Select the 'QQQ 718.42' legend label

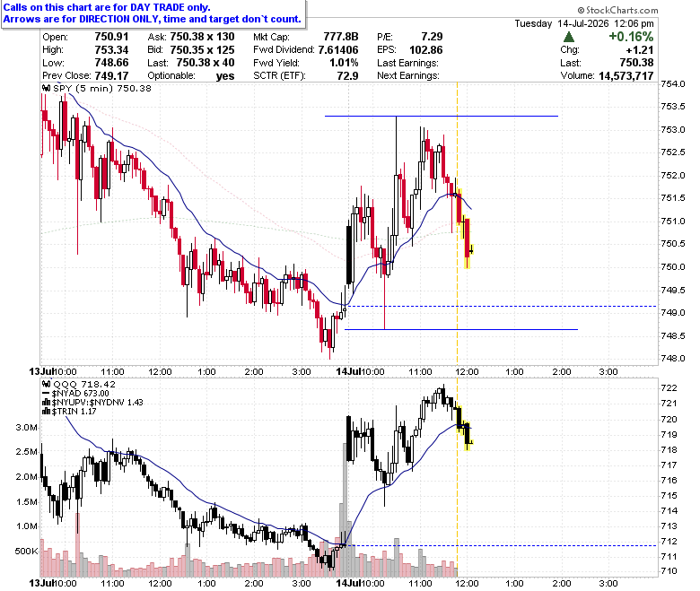coord(84,384)
